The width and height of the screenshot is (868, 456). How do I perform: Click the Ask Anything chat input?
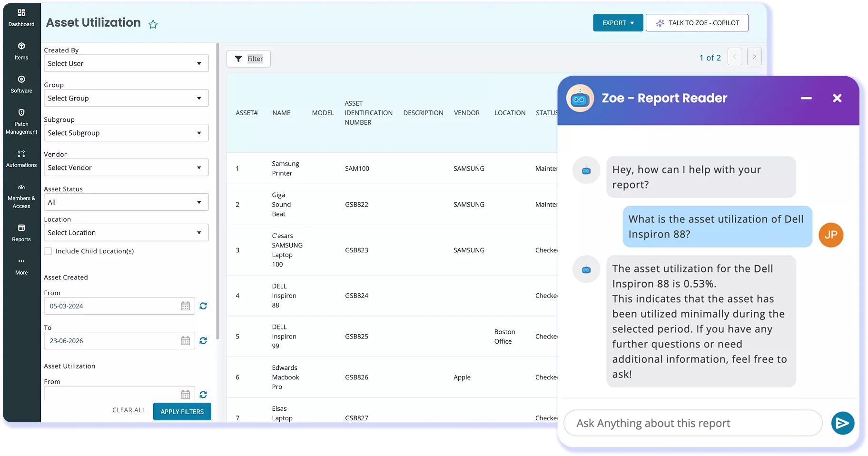click(x=693, y=423)
